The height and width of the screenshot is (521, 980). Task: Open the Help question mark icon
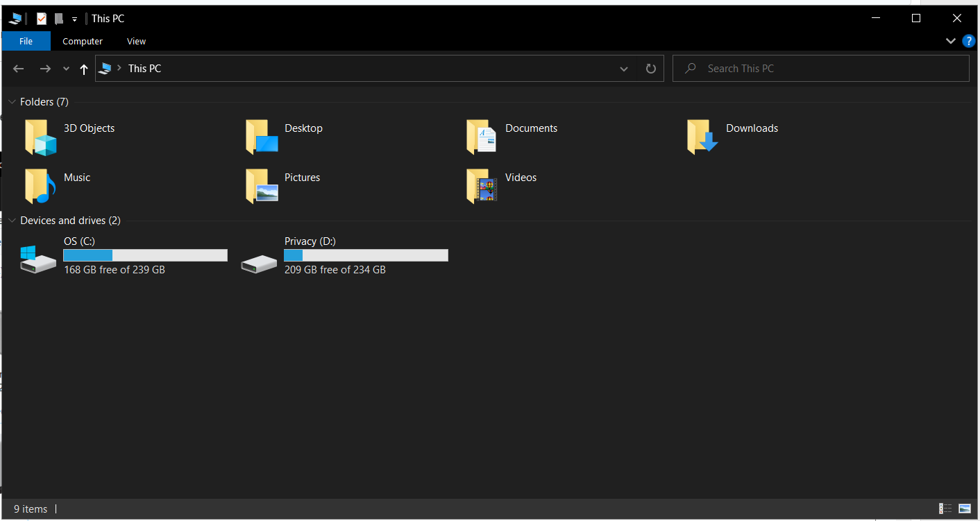(968, 41)
